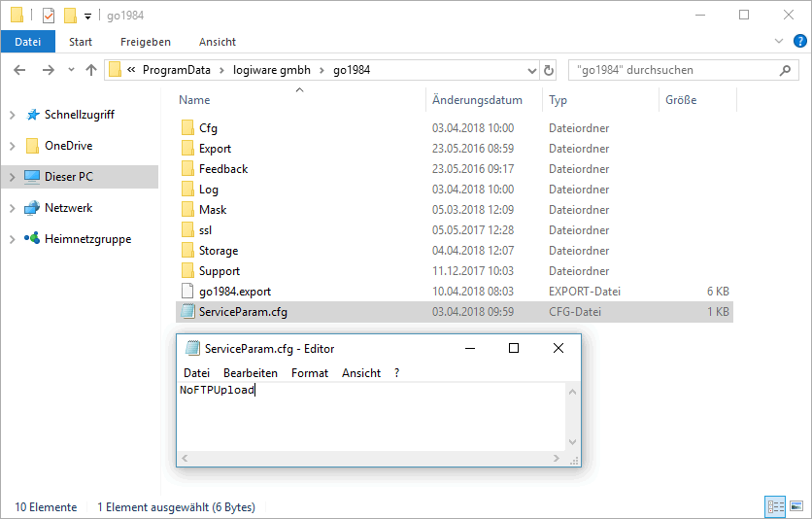This screenshot has height=519, width=812.
Task: Switch to large thumbnails view icon
Action: [x=797, y=506]
